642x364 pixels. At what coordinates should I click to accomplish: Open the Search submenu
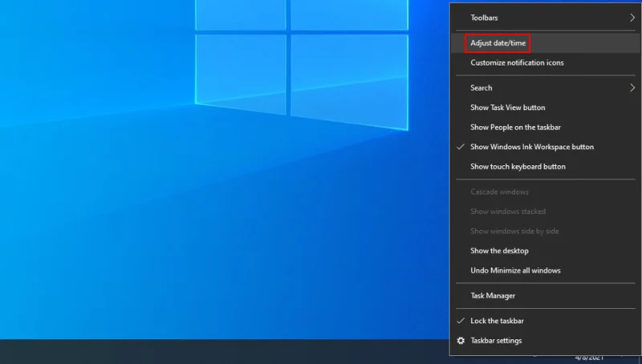click(546, 88)
